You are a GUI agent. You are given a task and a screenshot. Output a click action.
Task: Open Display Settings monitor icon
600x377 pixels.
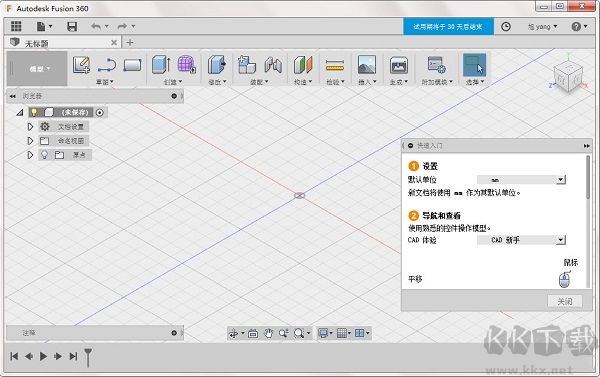tap(323, 333)
